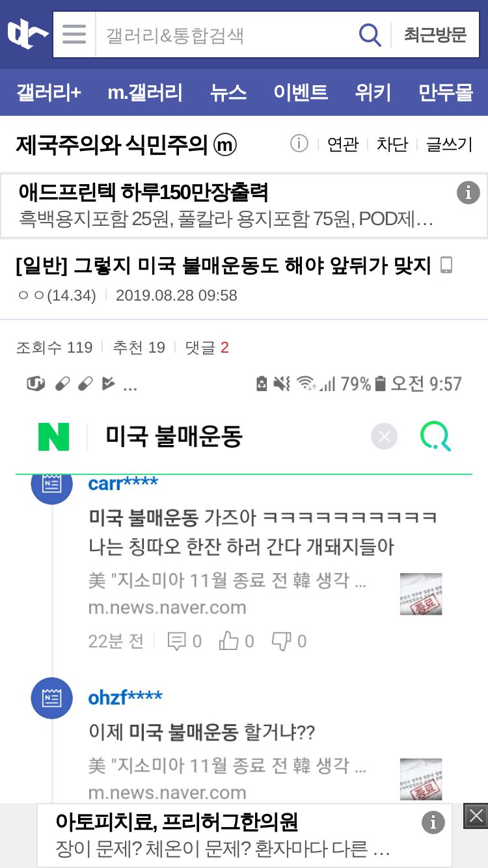
Task: Tap the DC logo home icon
Action: [x=27, y=34]
